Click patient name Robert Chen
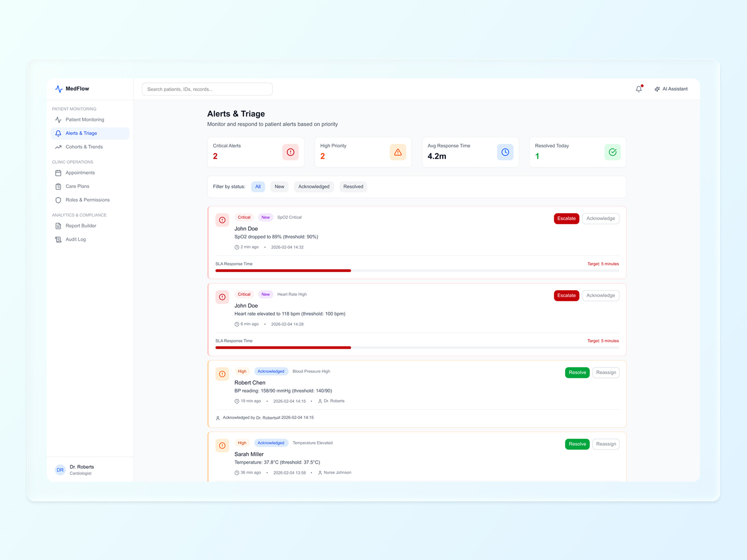This screenshot has height=560, width=747. coord(250,383)
